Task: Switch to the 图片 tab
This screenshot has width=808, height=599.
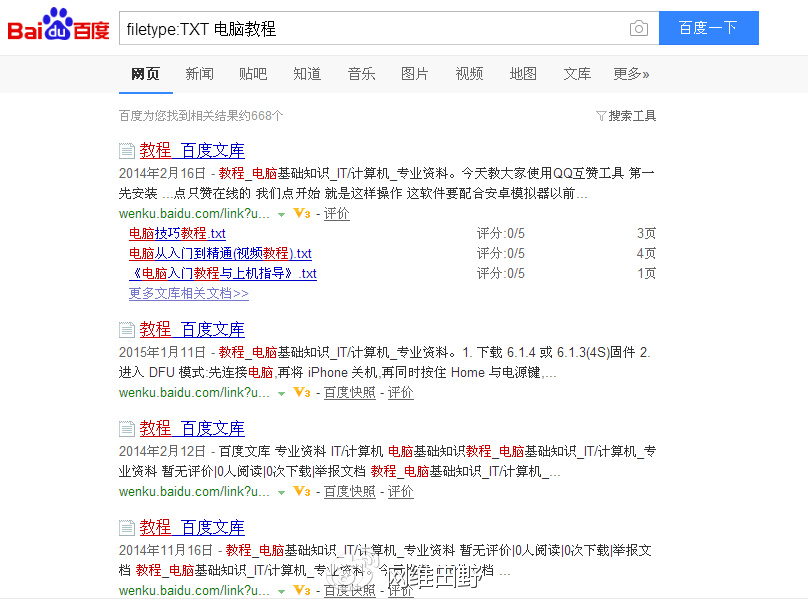Action: click(415, 74)
